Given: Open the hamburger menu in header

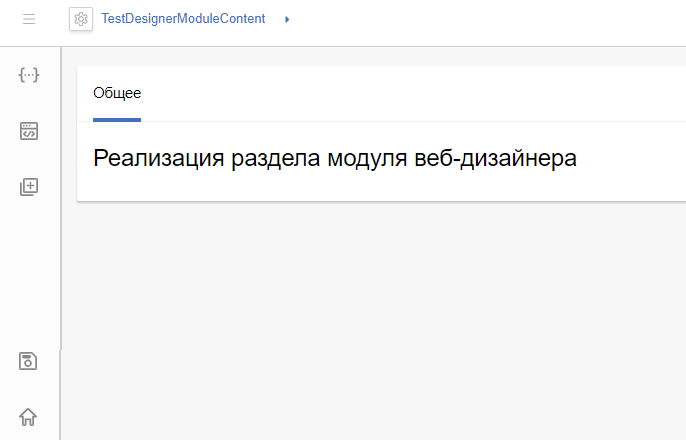Looking at the screenshot, I should point(29,19).
